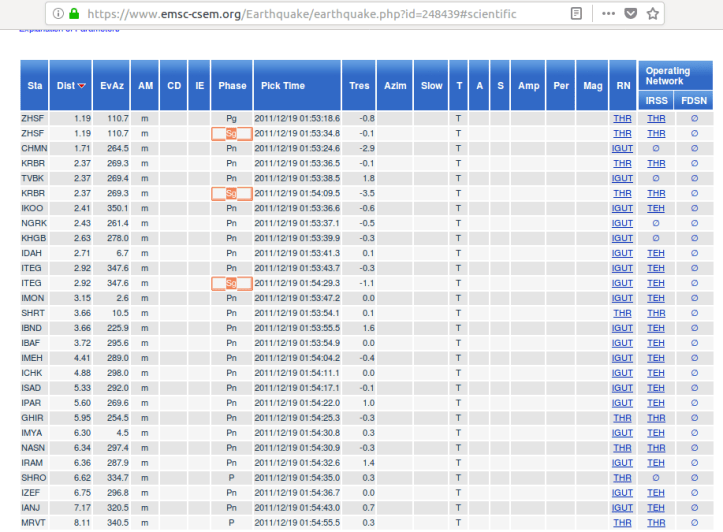Click the site information icon in address bar
This screenshot has height=532, width=723.
click(x=58, y=14)
